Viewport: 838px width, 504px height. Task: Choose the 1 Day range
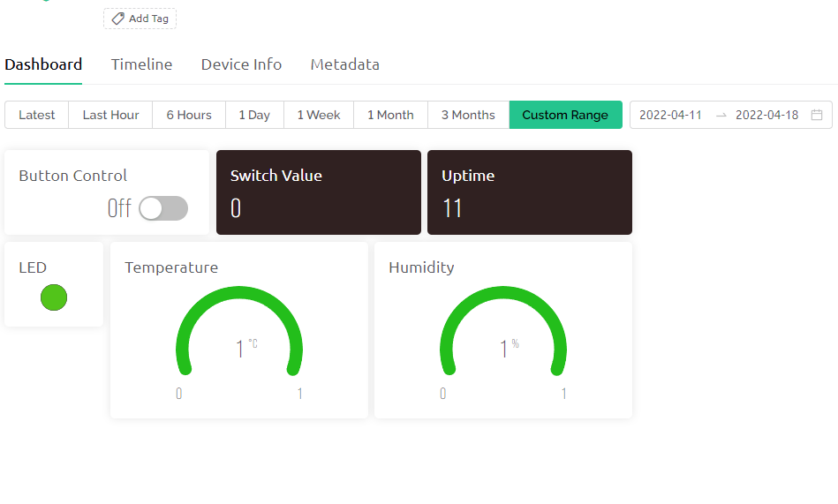tap(254, 115)
